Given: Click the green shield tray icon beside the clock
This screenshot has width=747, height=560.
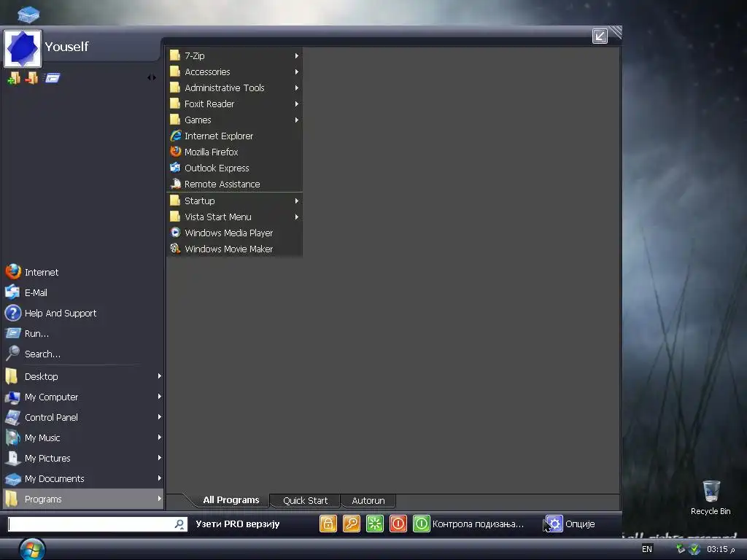Looking at the screenshot, I should (694, 549).
